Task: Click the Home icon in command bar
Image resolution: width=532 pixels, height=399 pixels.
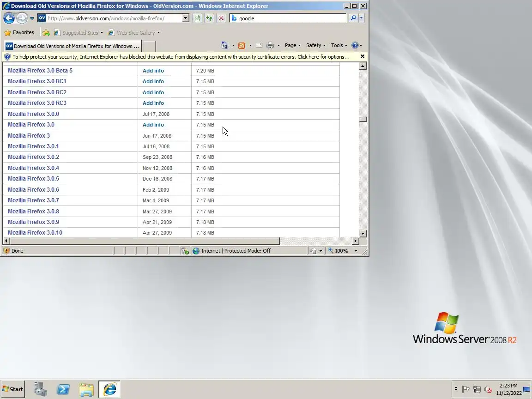Action: coord(224,45)
